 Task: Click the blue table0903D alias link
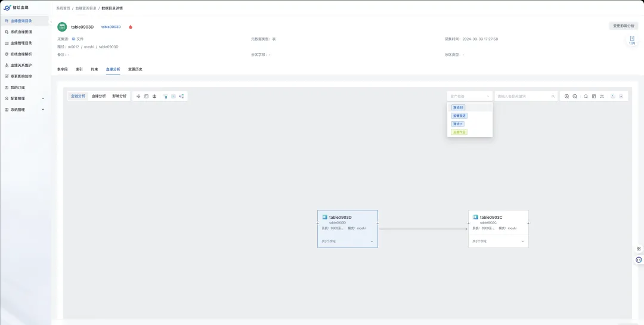pos(111,27)
